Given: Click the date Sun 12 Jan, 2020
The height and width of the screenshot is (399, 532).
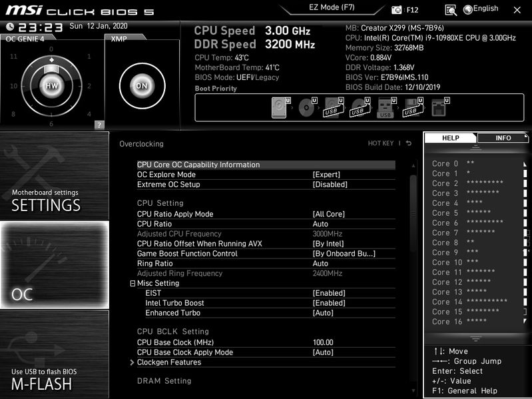Looking at the screenshot, I should (99, 26).
